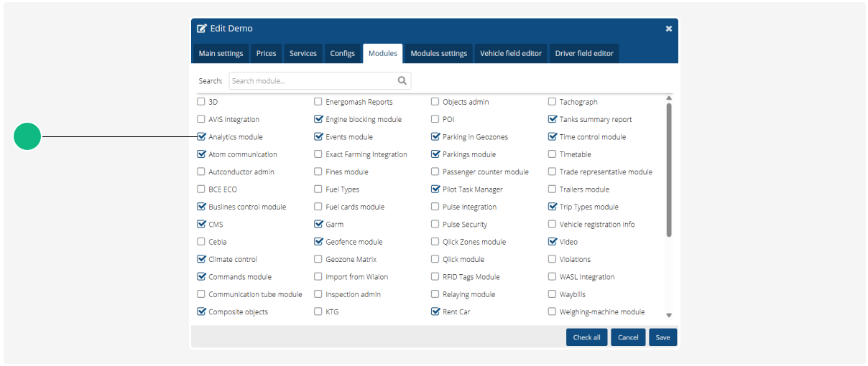This screenshot has height=366, width=868.
Task: Tick the Fines module checkbox
Action: click(x=318, y=172)
